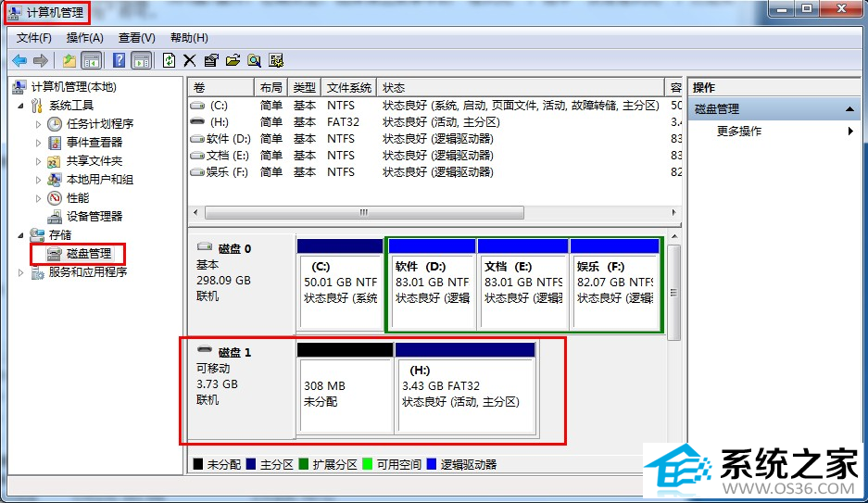The height and width of the screenshot is (503, 868).
Task: Select the (C:) volume row icon
Action: tap(197, 105)
